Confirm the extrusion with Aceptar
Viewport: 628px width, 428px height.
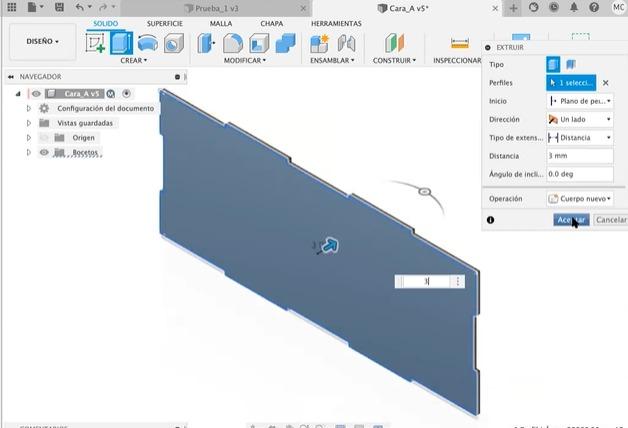click(x=571, y=219)
